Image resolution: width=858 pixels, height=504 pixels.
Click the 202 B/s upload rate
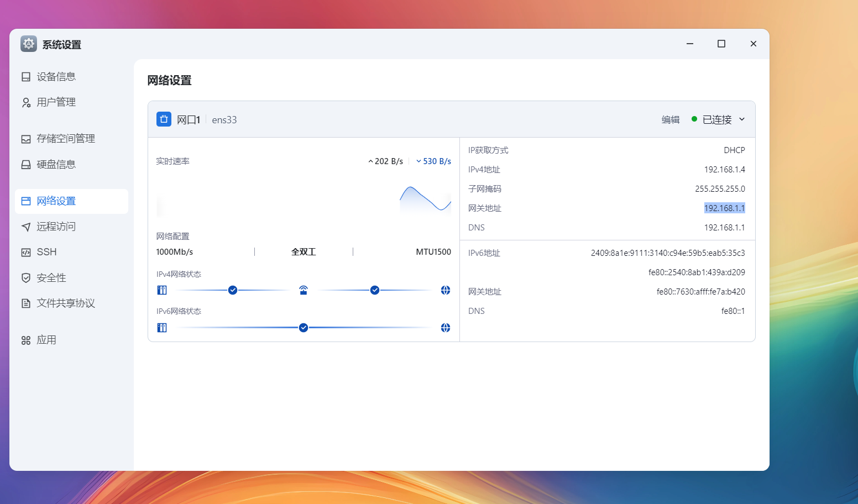click(x=389, y=161)
